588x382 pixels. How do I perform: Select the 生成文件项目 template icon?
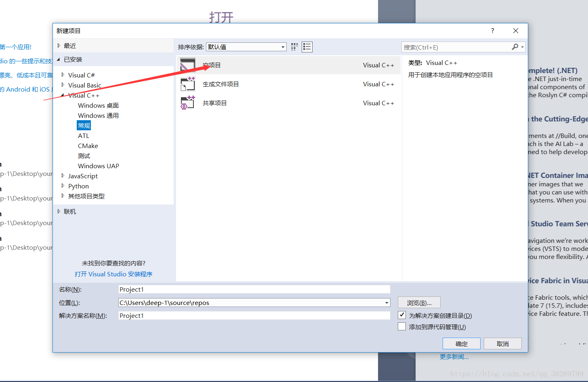(188, 84)
